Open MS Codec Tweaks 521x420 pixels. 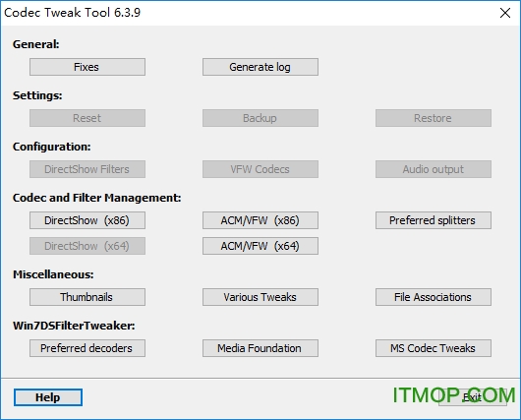click(434, 348)
